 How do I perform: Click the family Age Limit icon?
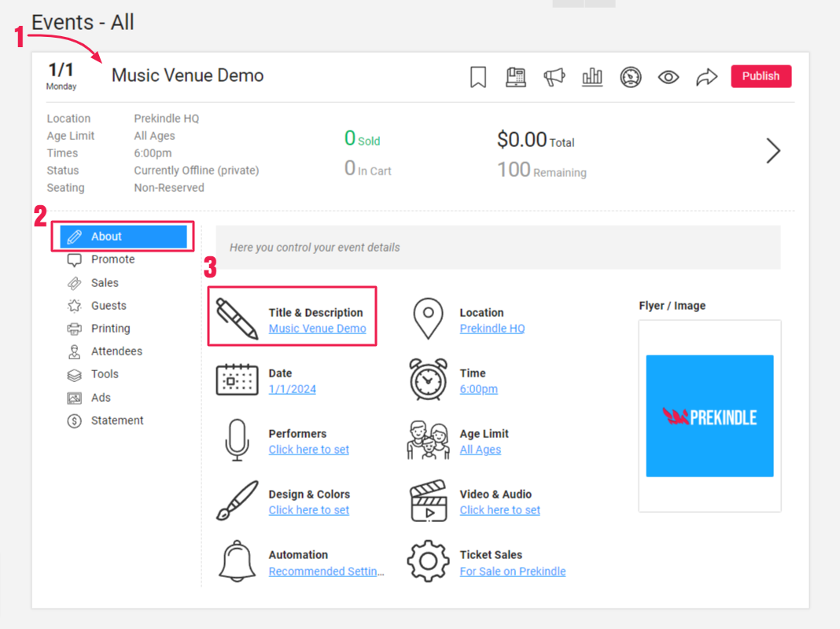[428, 440]
